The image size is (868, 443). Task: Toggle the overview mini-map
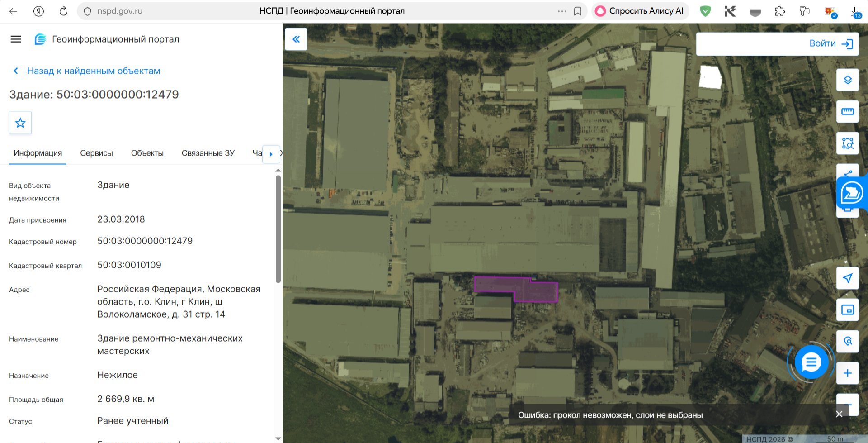pyautogui.click(x=848, y=310)
